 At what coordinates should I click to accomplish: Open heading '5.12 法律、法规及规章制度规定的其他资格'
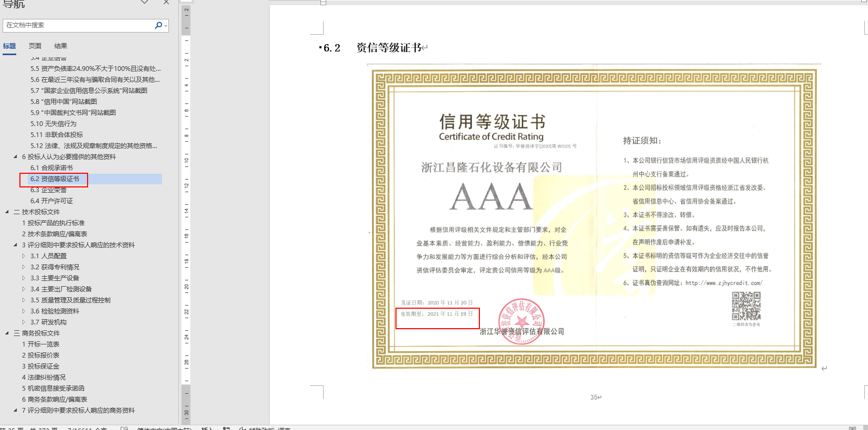coord(94,146)
